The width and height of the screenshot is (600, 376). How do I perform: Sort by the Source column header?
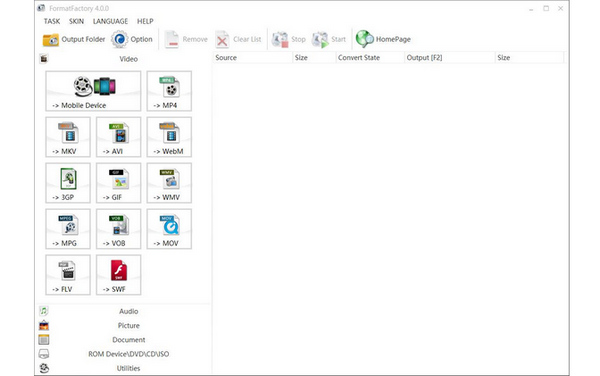252,58
